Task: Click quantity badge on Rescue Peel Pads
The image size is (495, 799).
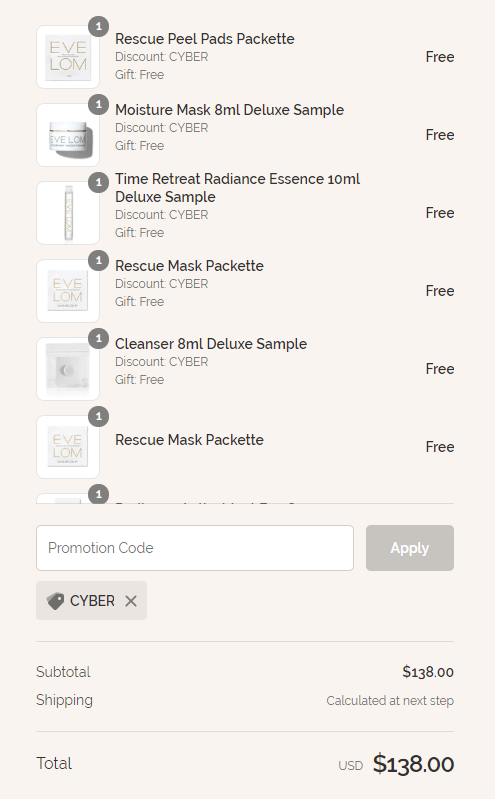Action: pos(98,26)
